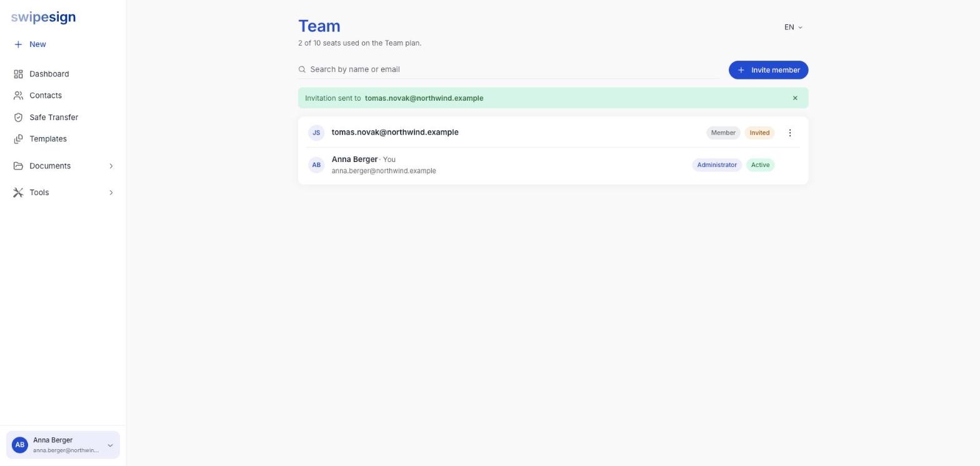
Task: Click the search magnifier icon
Action: click(x=302, y=69)
